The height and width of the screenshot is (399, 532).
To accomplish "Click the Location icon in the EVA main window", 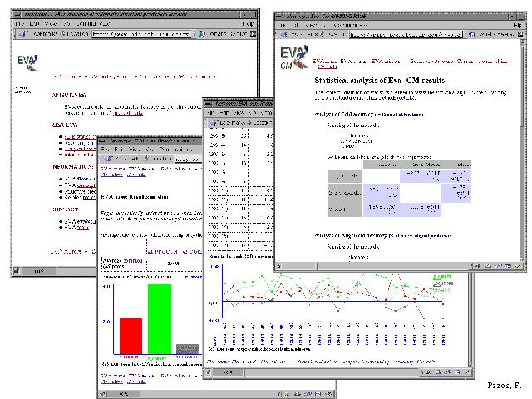I will click(63, 33).
